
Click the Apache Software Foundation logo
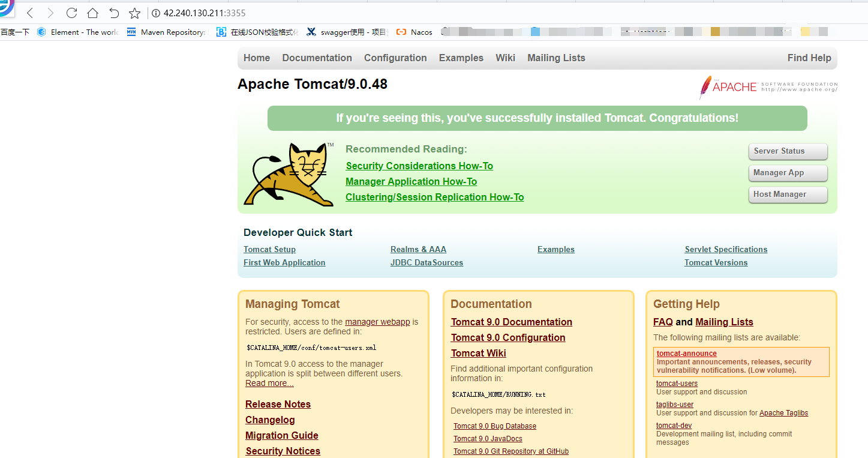point(768,87)
